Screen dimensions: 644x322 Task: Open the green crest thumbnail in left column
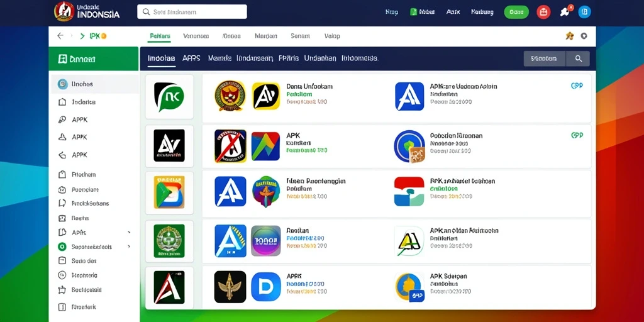coord(169,241)
